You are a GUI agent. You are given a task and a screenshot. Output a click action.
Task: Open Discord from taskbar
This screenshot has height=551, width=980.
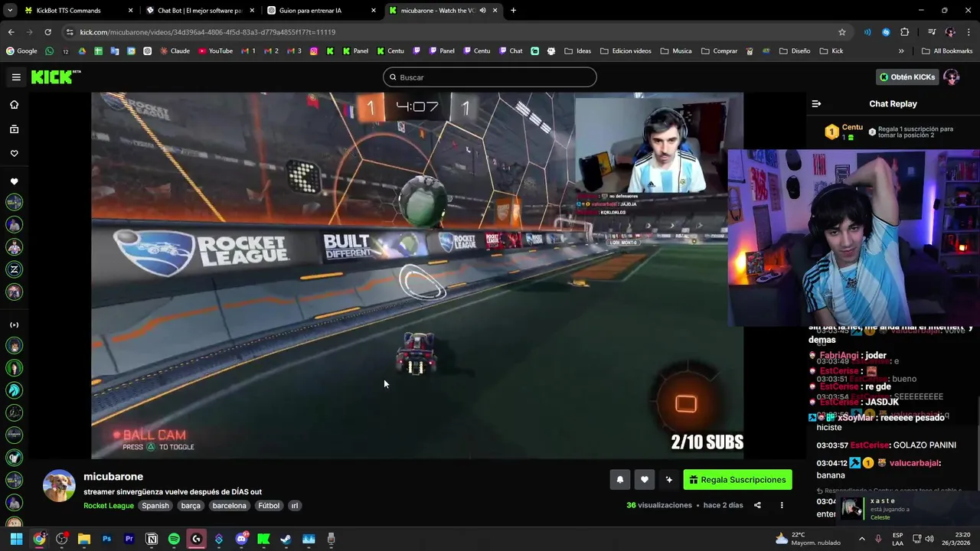pos(241,539)
